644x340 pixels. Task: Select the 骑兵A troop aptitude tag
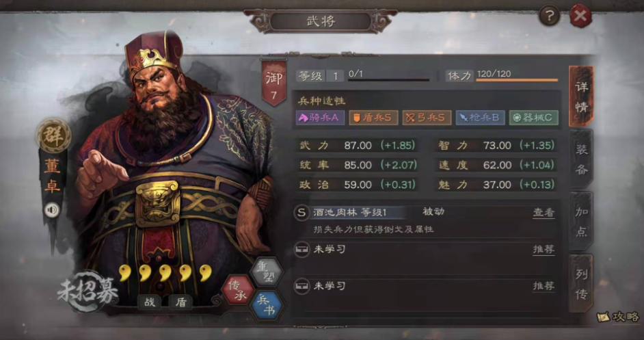[x=319, y=118]
